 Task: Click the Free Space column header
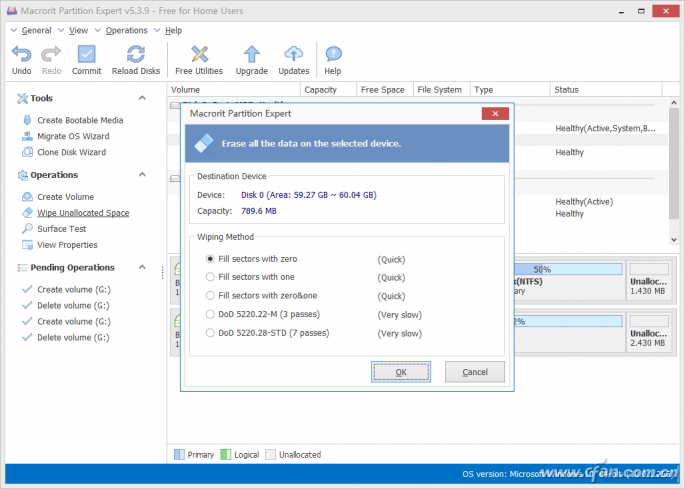point(384,90)
